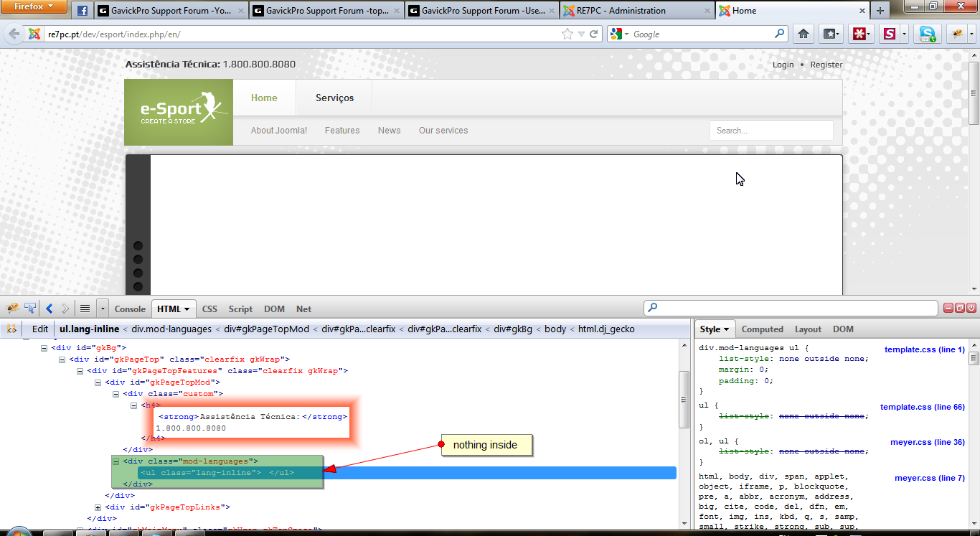Click Firefox Home toolbar icon
This screenshot has height=536, width=980.
pos(804,34)
